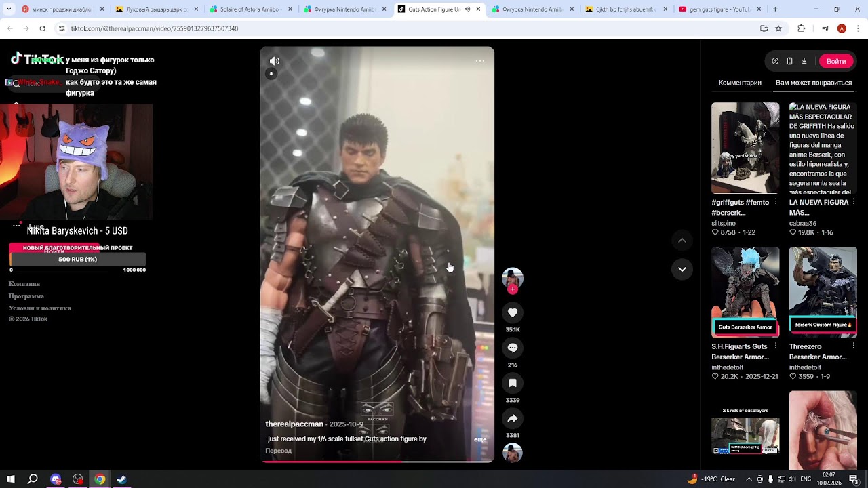The height and width of the screenshot is (488, 868).
Task: Show hidden system tray icons chevron
Action: click(x=749, y=479)
